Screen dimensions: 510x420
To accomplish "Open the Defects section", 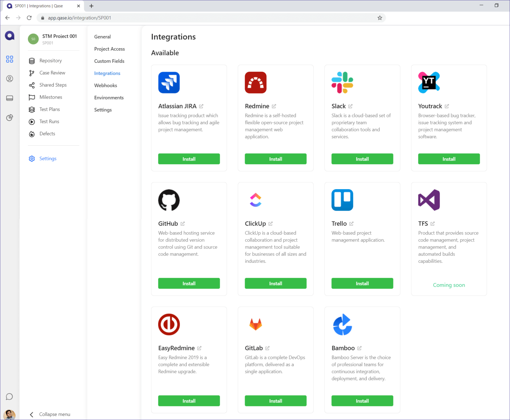I will [47, 134].
